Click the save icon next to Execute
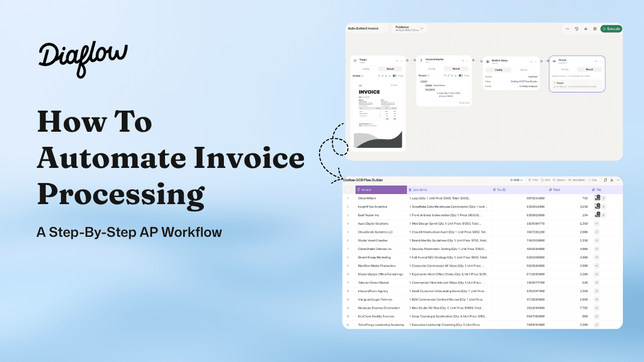 pos(595,29)
